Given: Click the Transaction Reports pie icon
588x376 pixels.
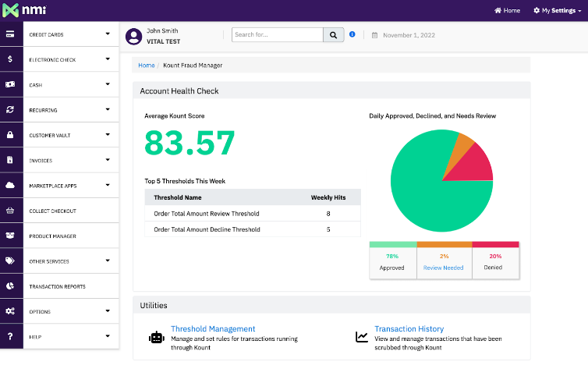Looking at the screenshot, I should (10, 286).
